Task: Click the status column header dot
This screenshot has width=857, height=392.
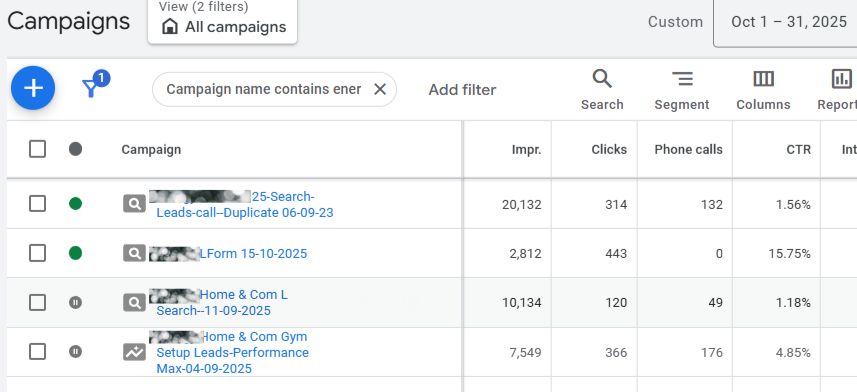Action: (75, 149)
